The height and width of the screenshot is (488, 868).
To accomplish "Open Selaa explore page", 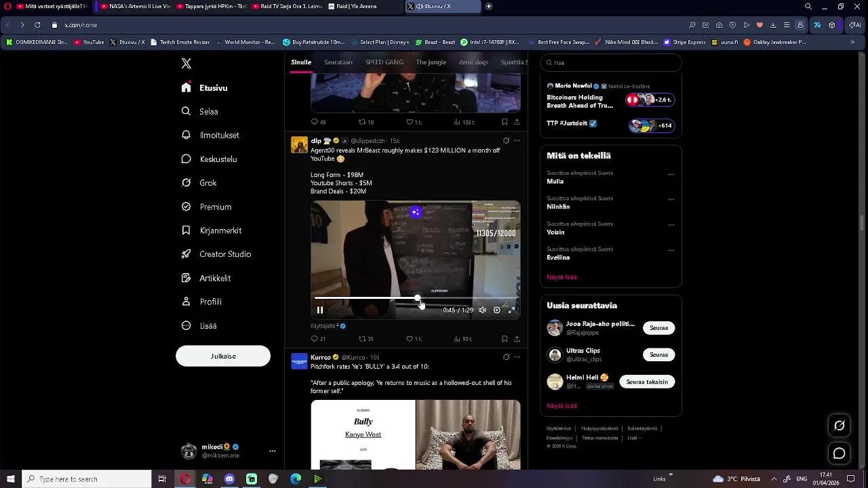I will coord(199,112).
